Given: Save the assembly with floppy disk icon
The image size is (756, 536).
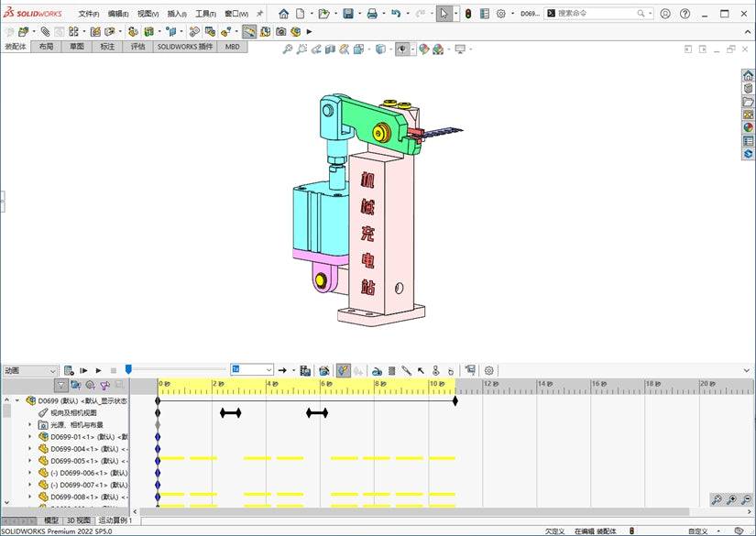Looking at the screenshot, I should click(348, 14).
